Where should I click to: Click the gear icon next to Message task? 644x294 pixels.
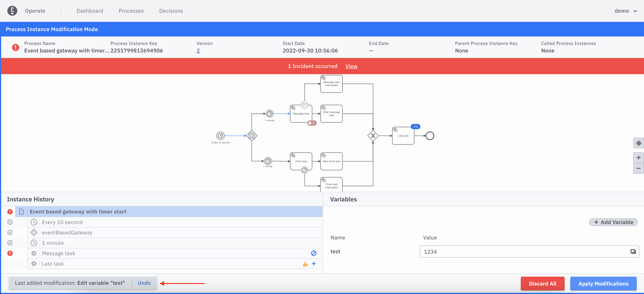(x=34, y=253)
